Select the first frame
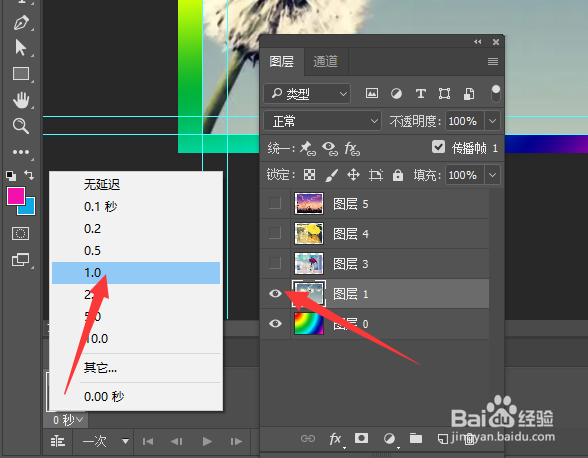Screen dimensions: 588x458 (148, 441)
